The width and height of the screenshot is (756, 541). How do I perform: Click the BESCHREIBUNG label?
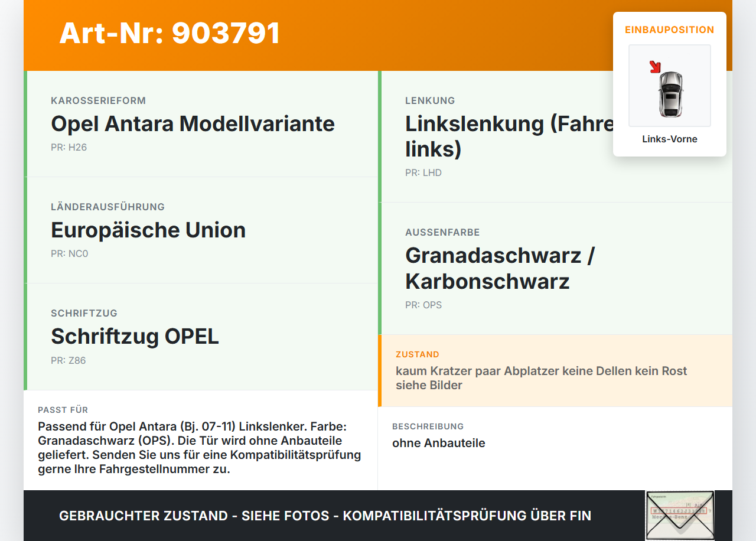click(428, 426)
